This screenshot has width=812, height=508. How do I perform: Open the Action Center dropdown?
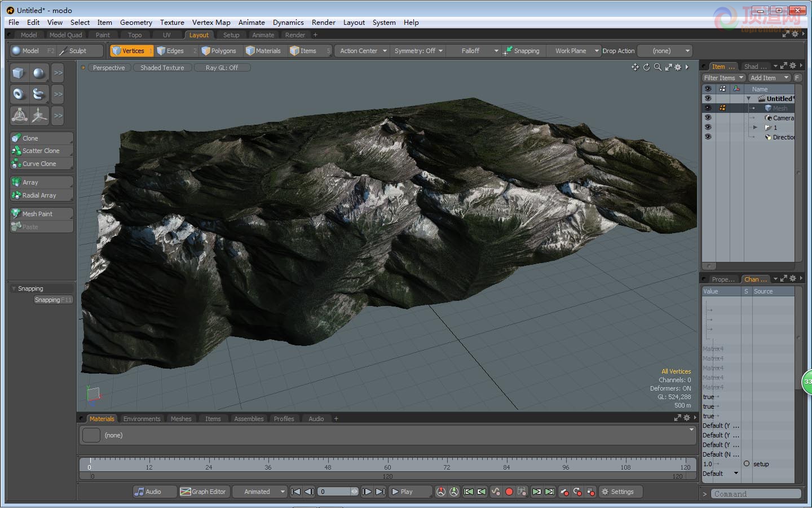click(363, 51)
